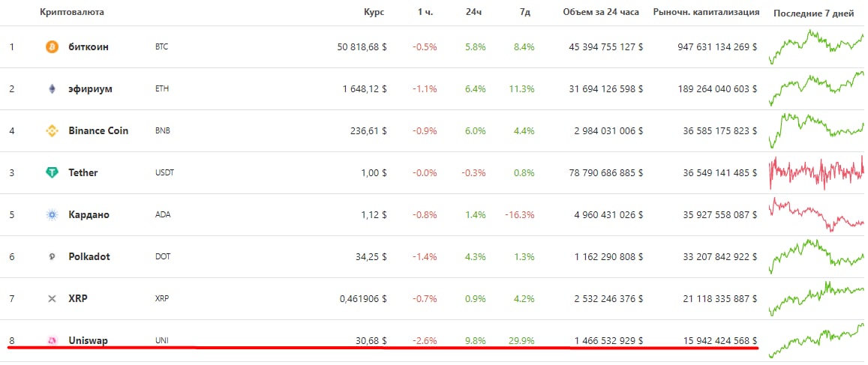The height and width of the screenshot is (365, 868).
Task: Click the Uniswap pink unicorn icon
Action: 52,341
